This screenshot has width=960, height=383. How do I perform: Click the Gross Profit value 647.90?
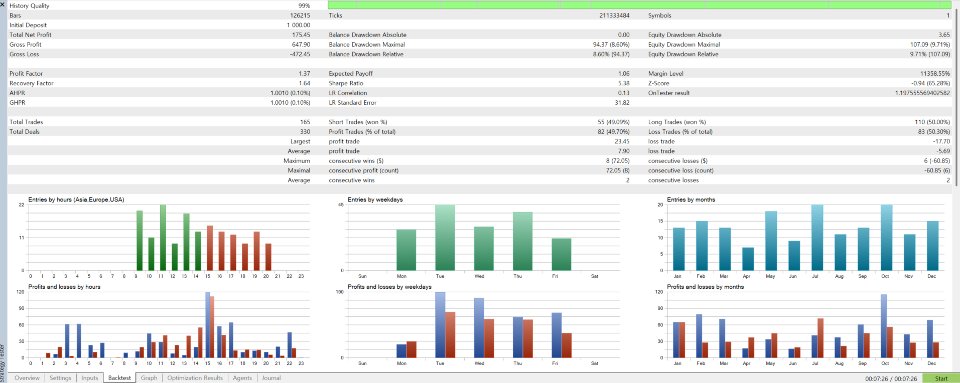pos(301,45)
